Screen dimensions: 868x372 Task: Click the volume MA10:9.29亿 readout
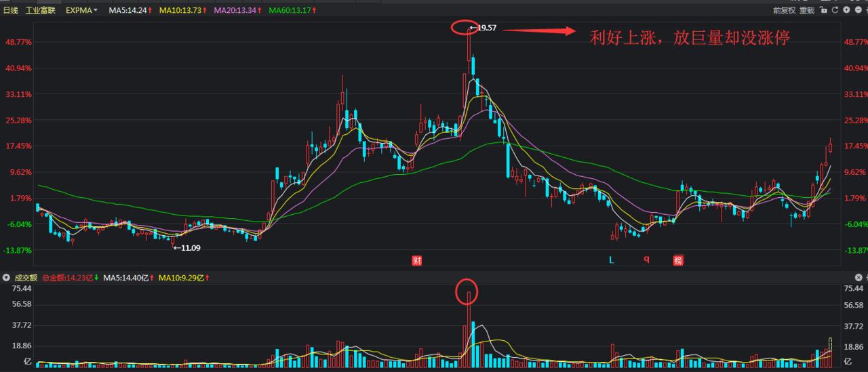click(x=182, y=278)
